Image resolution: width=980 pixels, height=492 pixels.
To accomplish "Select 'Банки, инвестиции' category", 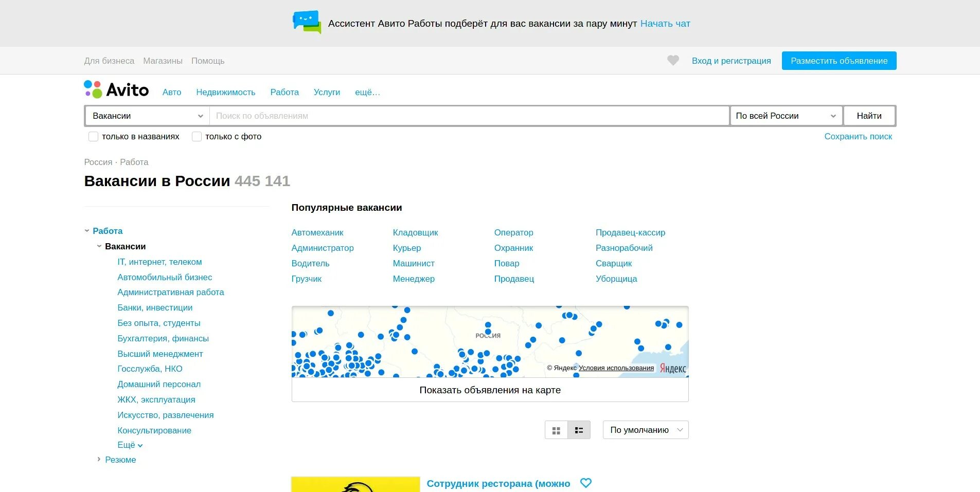I will pos(155,308).
